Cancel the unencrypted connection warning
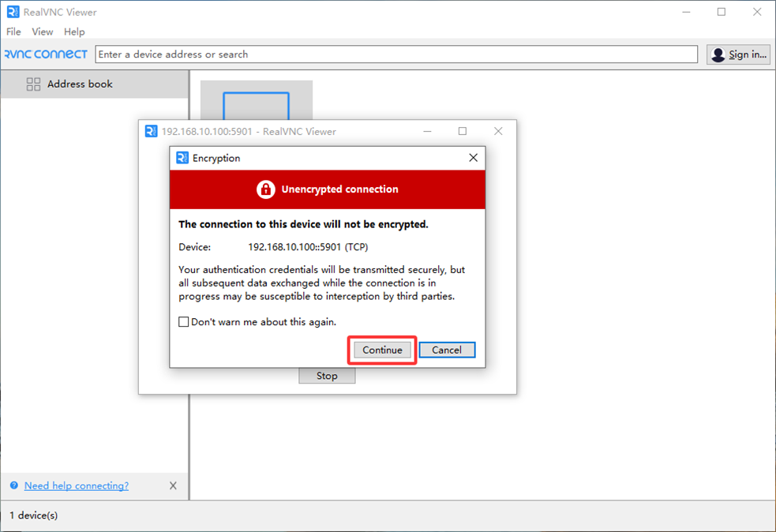This screenshot has width=776, height=532. [x=447, y=350]
